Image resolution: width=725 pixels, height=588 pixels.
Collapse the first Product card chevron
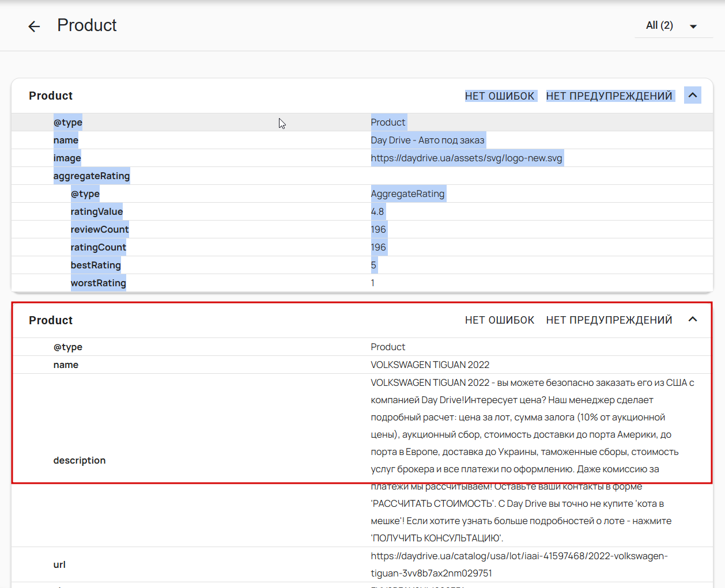(693, 95)
